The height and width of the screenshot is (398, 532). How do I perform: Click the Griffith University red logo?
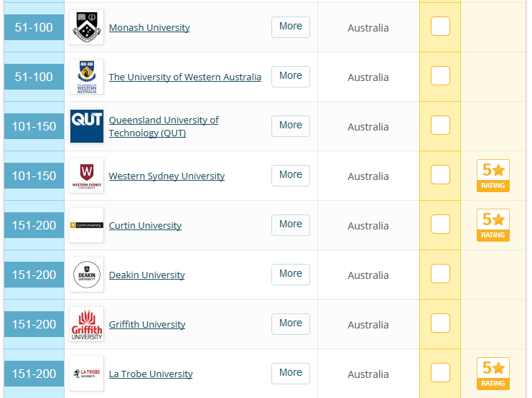click(x=86, y=324)
